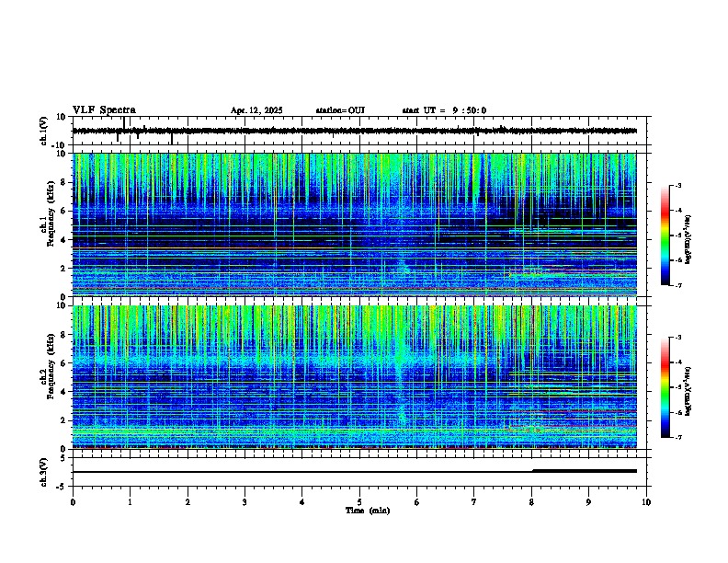Click the step in the ch.3 trace near minute 8
This screenshot has width=728, height=563.
(533, 471)
